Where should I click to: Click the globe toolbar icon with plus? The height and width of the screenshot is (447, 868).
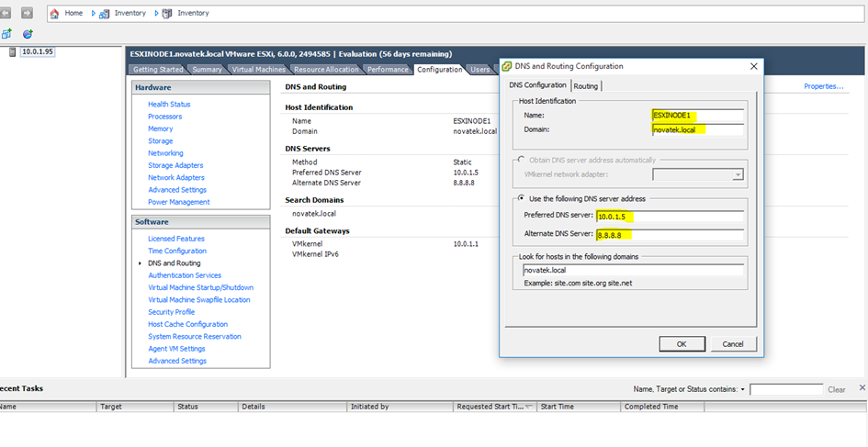[x=27, y=34]
